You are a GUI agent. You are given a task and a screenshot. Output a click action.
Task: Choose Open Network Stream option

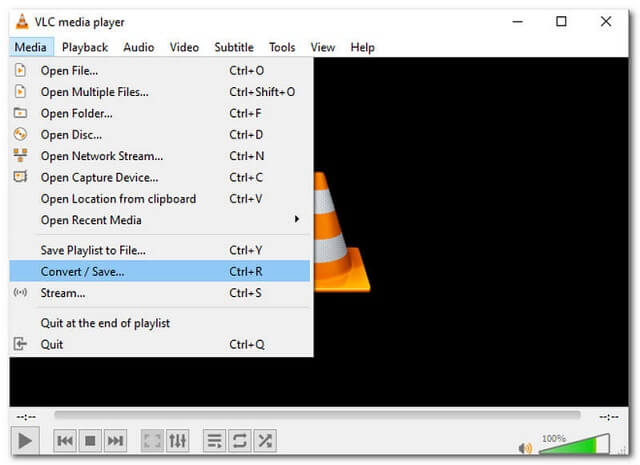click(x=101, y=156)
